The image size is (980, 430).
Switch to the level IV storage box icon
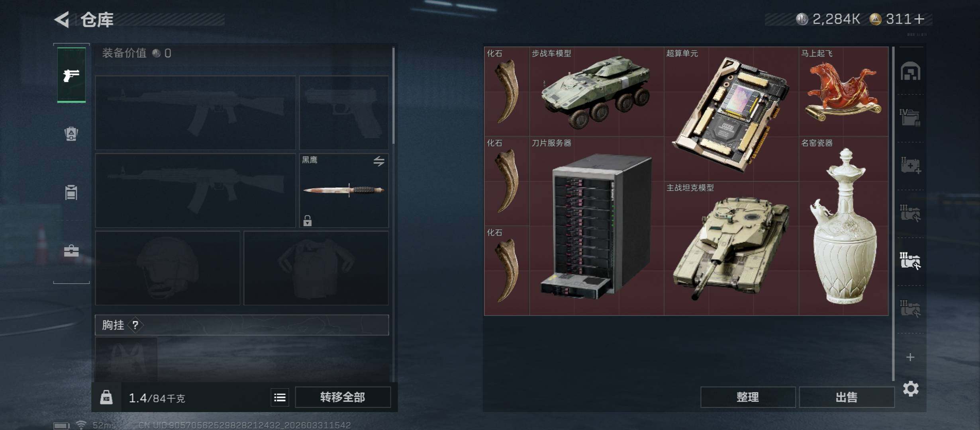click(x=910, y=117)
